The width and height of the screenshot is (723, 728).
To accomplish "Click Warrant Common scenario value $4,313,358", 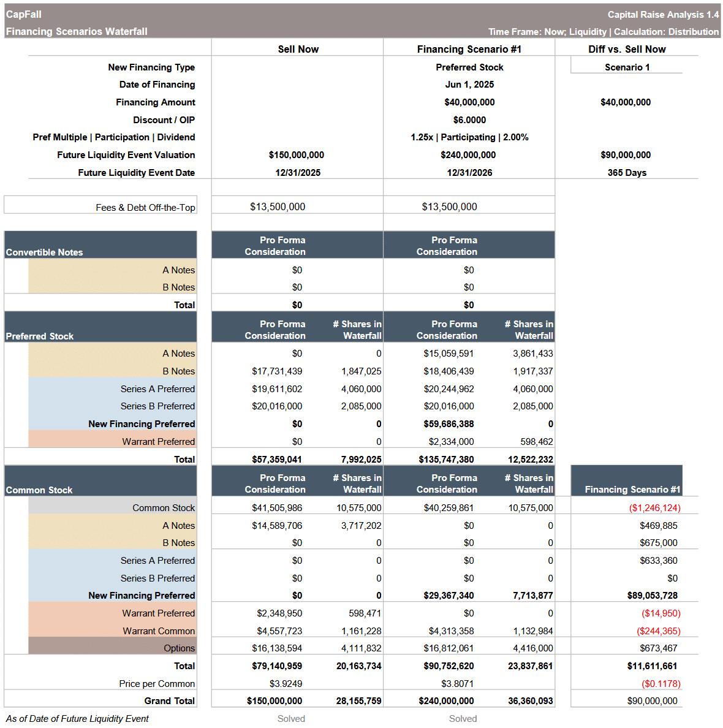I will coord(451,631).
